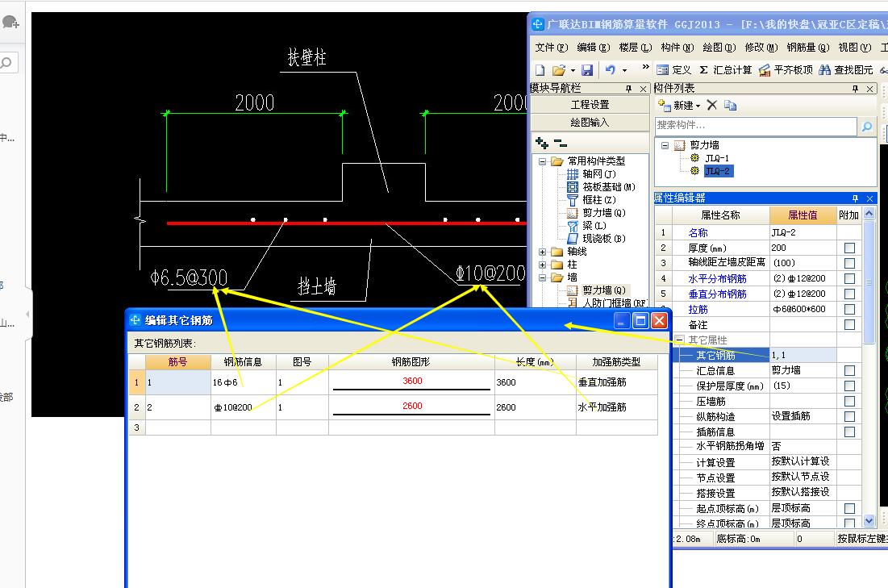Viewport: 888px width, 588px height.
Task: Click the magnifier search icon beside 搜索构件
Action: coord(866,127)
